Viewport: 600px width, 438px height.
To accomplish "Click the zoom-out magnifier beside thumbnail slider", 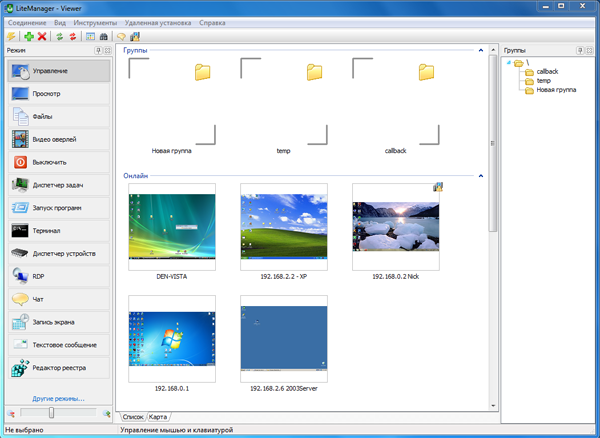I will (x=11, y=414).
